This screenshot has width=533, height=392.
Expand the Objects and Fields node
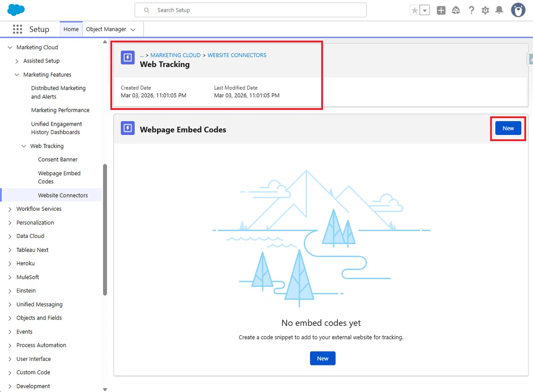click(10, 318)
